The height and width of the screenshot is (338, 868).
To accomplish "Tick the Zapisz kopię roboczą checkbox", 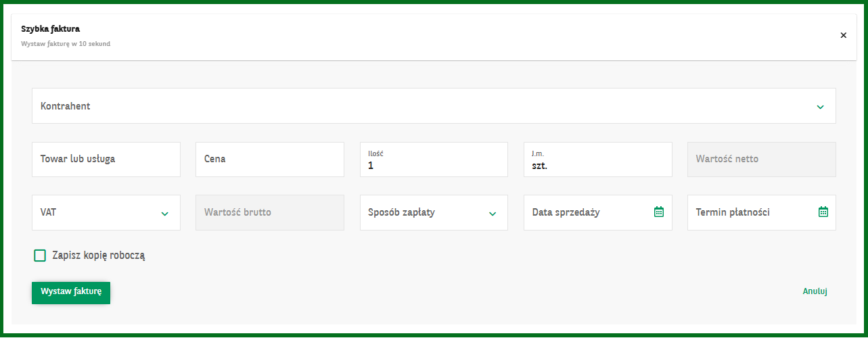I will pyautogui.click(x=40, y=256).
